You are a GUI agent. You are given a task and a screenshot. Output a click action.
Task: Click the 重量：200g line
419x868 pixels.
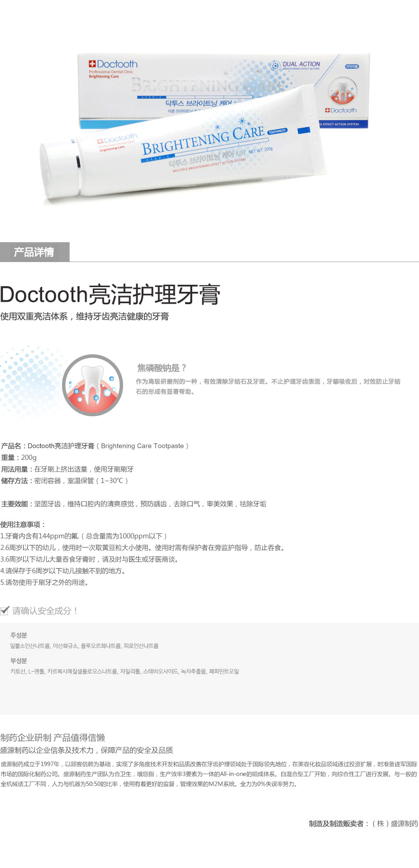coord(19,457)
